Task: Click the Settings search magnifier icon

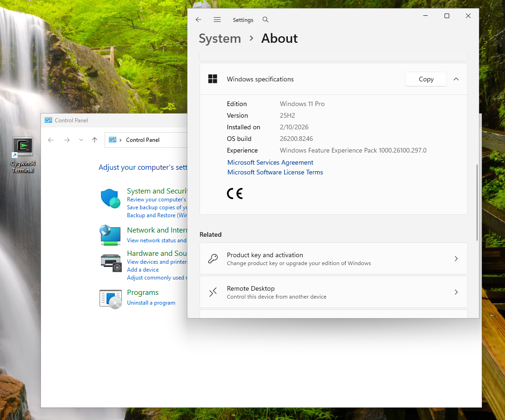Action: (266, 20)
